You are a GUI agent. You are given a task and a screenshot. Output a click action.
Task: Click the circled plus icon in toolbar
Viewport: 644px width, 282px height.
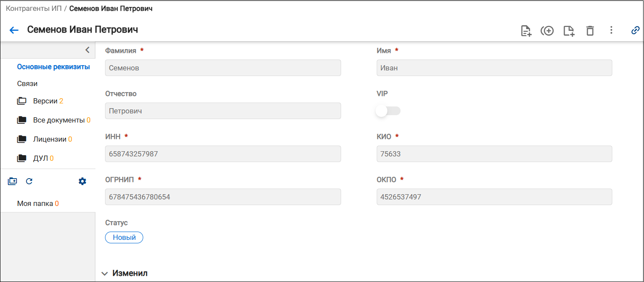coord(547,30)
